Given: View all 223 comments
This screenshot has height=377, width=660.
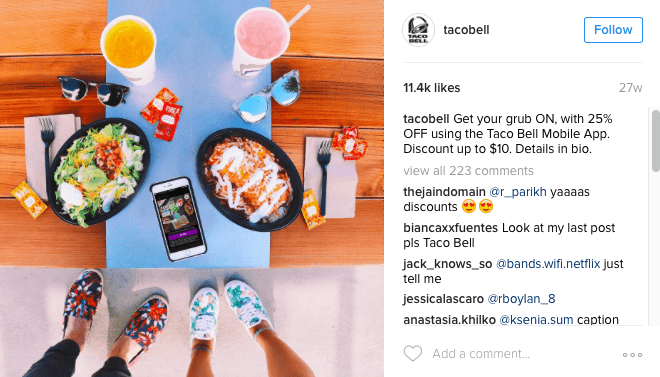Looking at the screenshot, I should pos(468,171).
